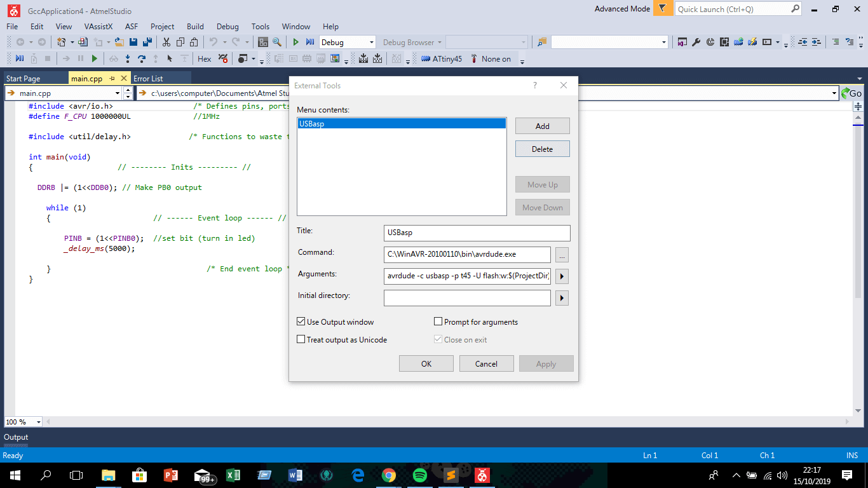Click the Increase Indent icon
The image size is (868, 488).
coord(817,43)
